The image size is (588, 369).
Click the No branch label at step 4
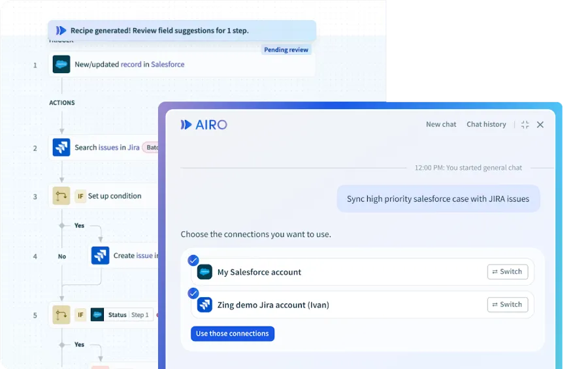(62, 257)
